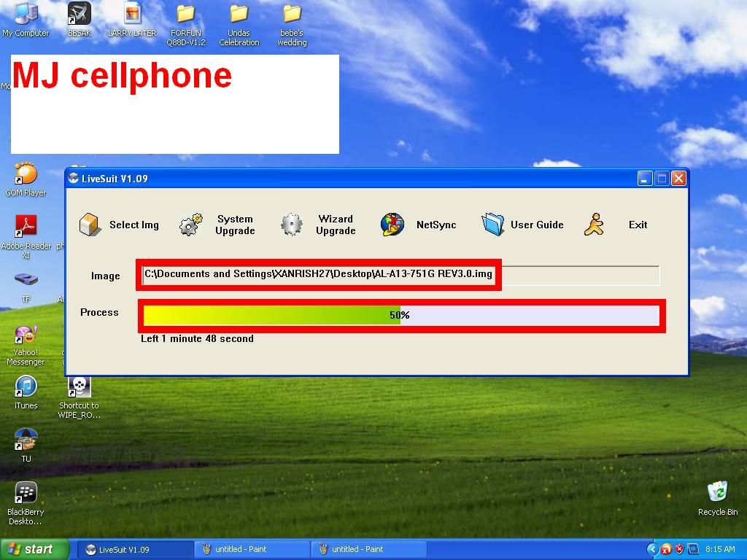Open GOM Player desktop shortcut
Viewport: 747px width, 560px height.
point(26,175)
